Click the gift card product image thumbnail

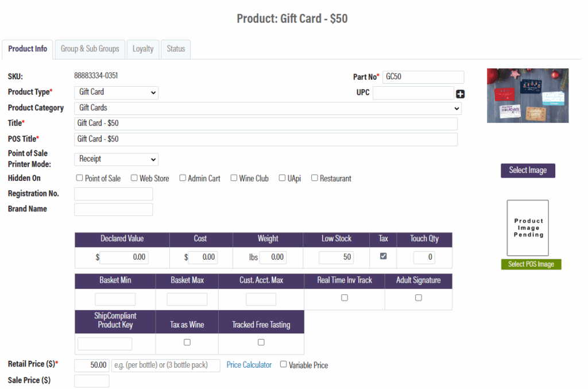527,95
